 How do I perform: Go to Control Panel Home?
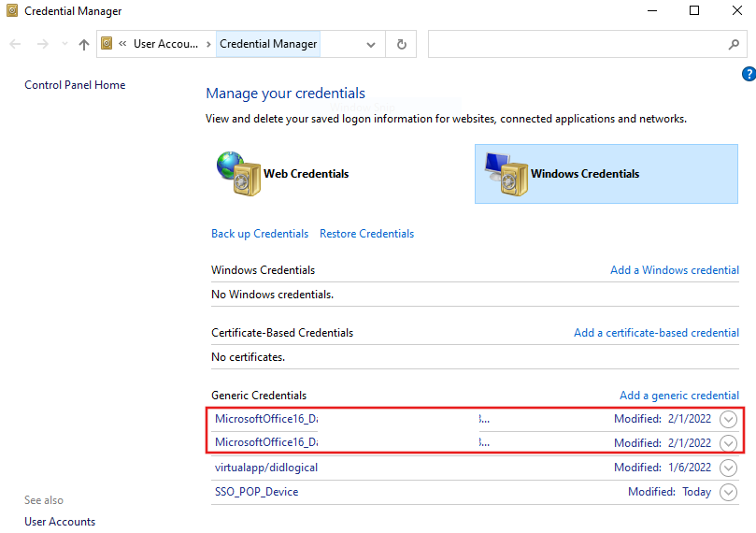pyautogui.click(x=75, y=85)
